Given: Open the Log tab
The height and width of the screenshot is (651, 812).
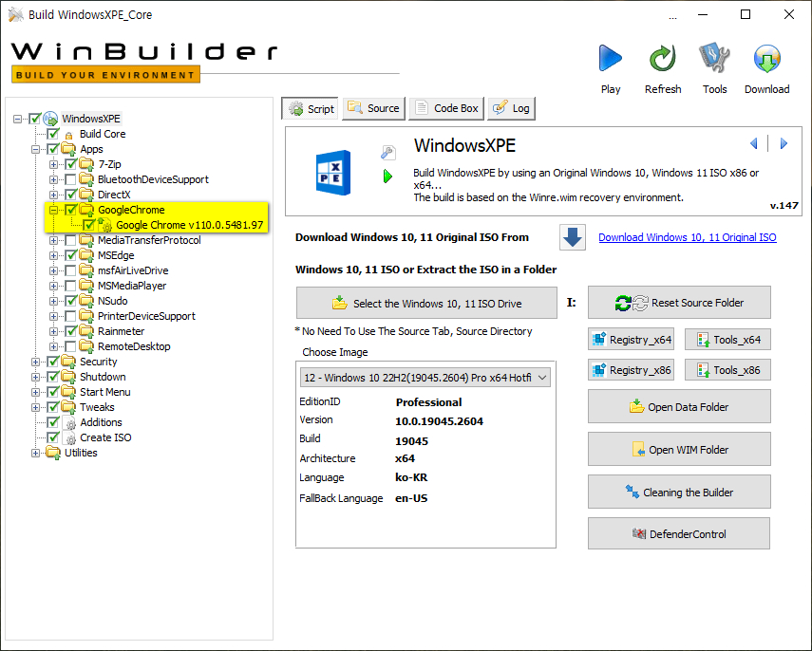Looking at the screenshot, I should click(511, 109).
